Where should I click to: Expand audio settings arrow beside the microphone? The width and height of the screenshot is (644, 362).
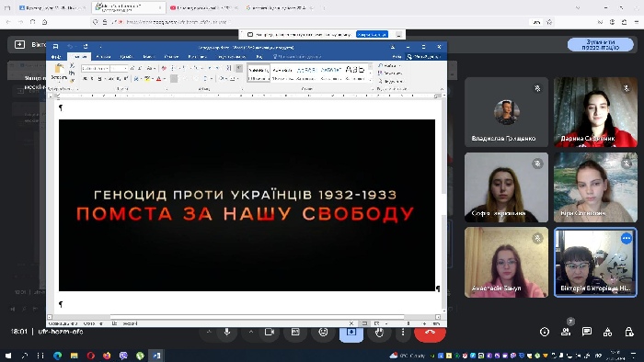(x=209, y=332)
